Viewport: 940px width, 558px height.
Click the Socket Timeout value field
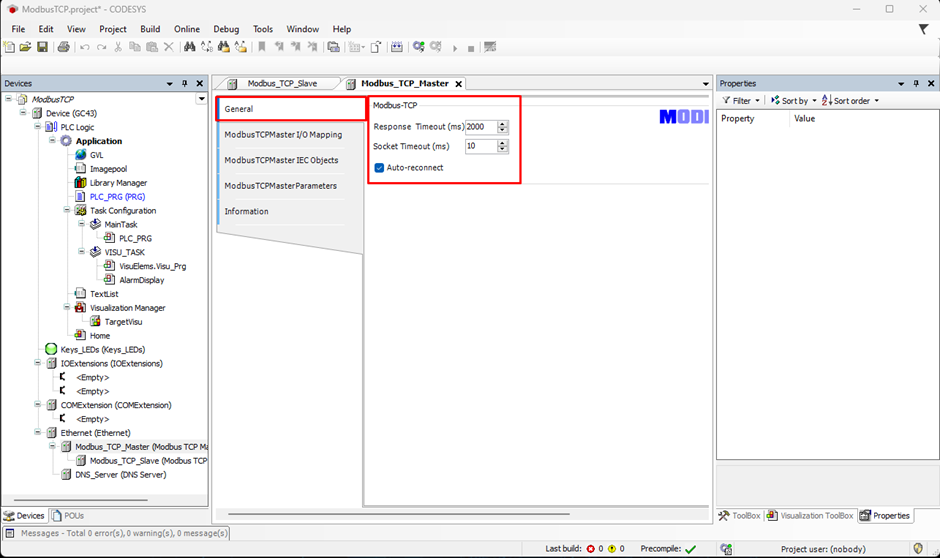pyautogui.click(x=481, y=146)
